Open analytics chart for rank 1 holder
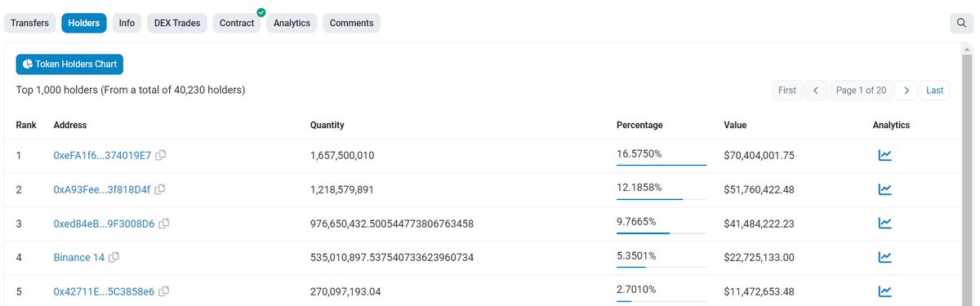Viewport: 980px width, 306px height. coord(884,155)
